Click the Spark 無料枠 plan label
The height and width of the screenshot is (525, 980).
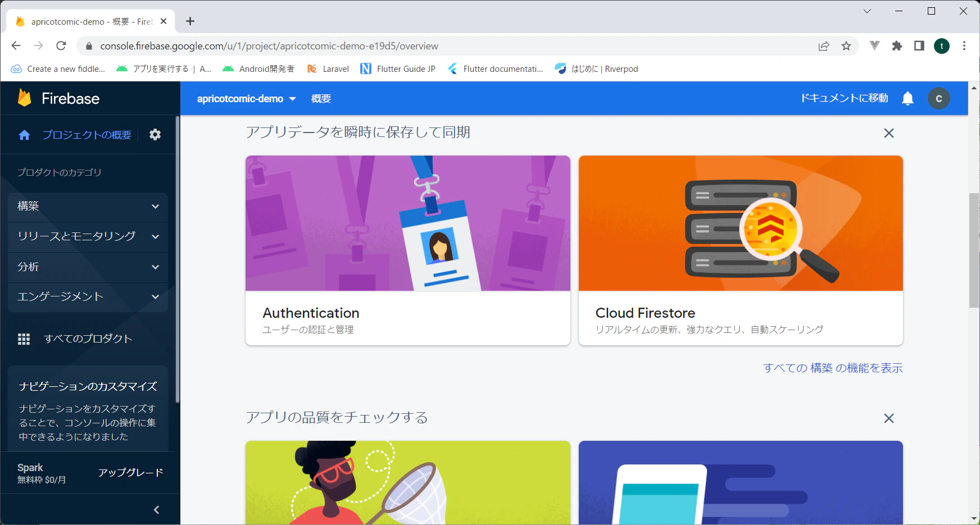click(x=42, y=473)
